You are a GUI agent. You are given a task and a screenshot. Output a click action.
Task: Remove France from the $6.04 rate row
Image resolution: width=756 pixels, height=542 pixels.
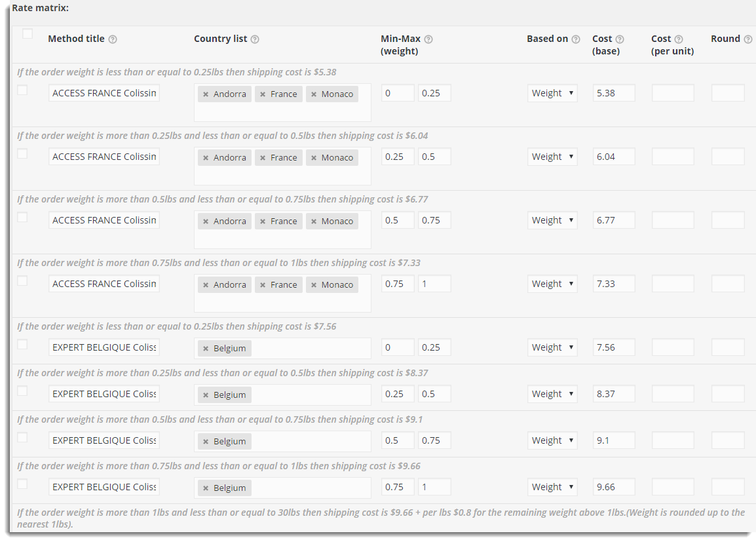263,158
